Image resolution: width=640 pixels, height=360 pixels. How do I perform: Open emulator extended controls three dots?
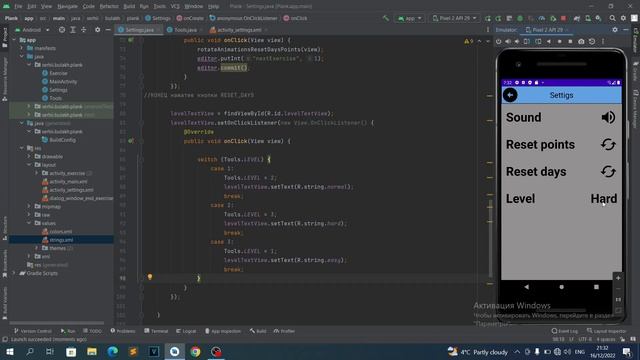(x=603, y=41)
